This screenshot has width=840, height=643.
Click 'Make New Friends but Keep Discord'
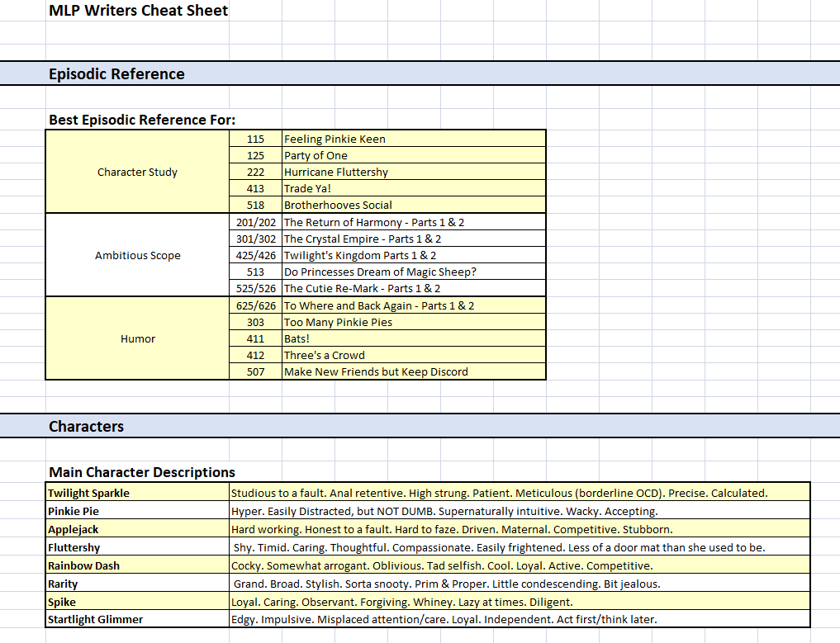[x=414, y=371]
